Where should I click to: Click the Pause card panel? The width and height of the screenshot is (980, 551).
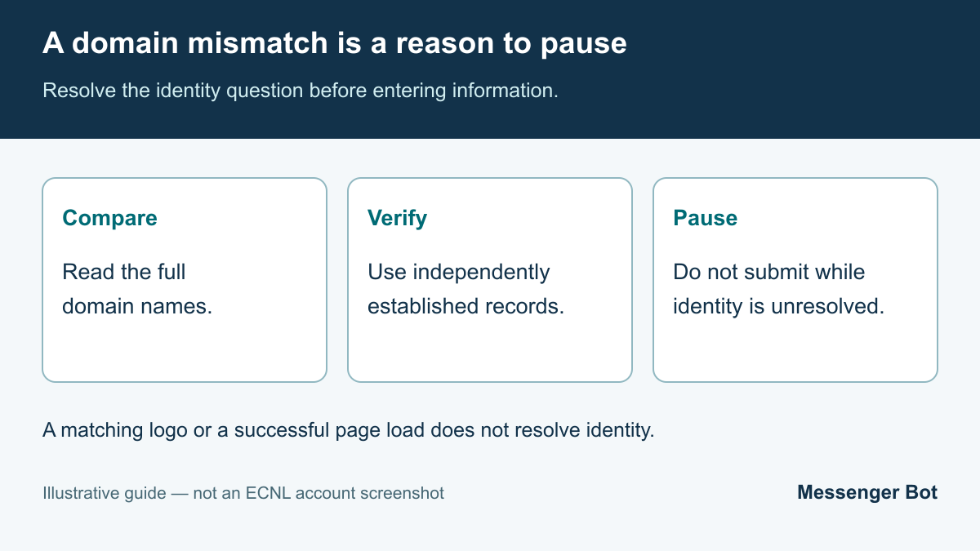pos(795,280)
